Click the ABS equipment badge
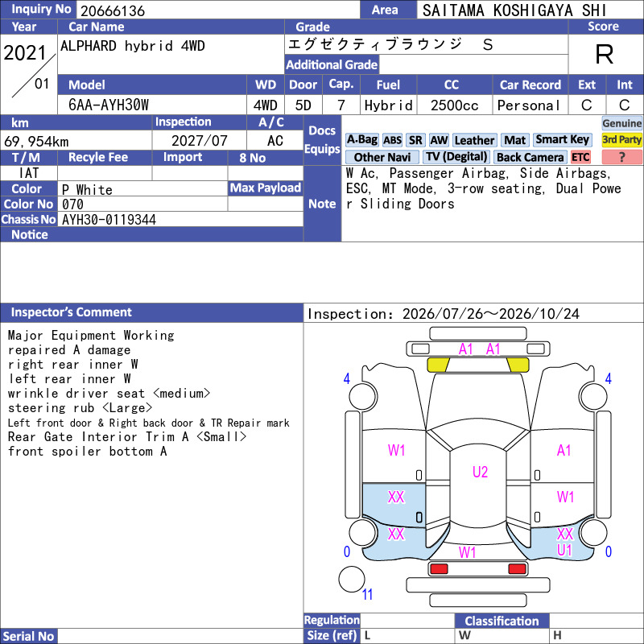The image size is (644, 644). 392,140
